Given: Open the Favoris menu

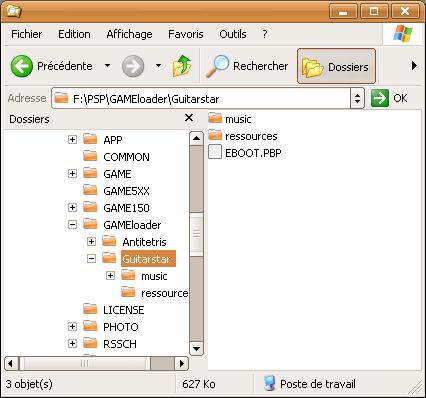Looking at the screenshot, I should point(186,34).
